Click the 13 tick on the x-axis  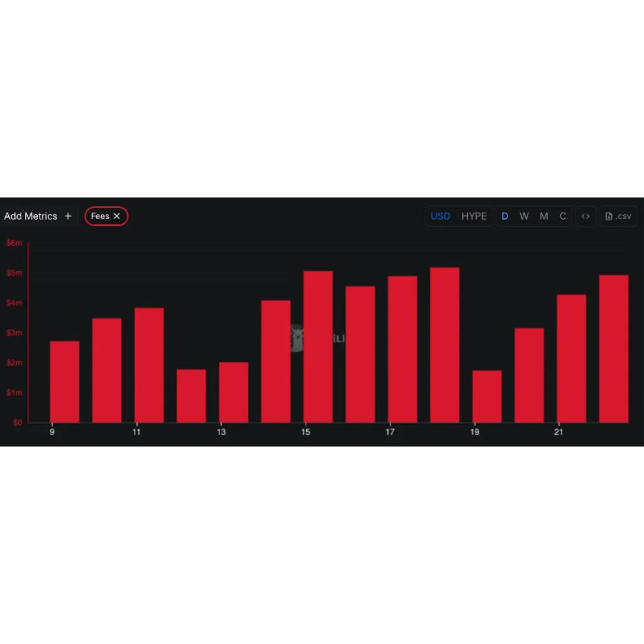(221, 432)
